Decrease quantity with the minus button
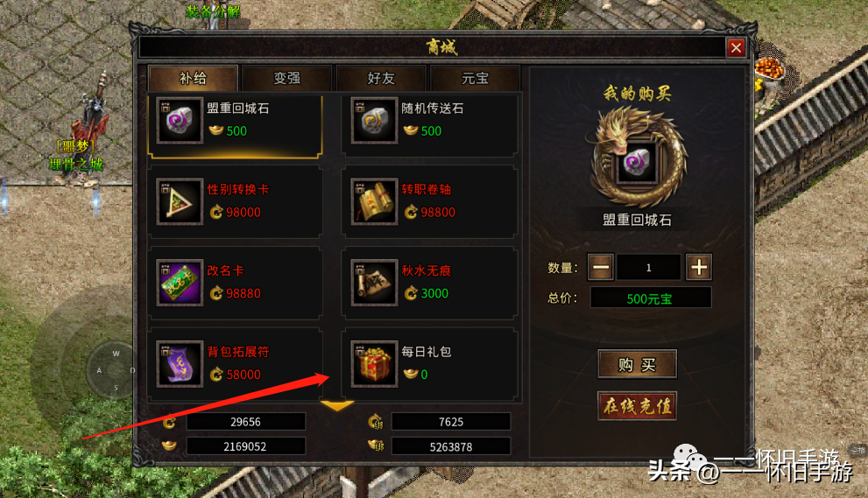The width and height of the screenshot is (868, 498). [601, 267]
